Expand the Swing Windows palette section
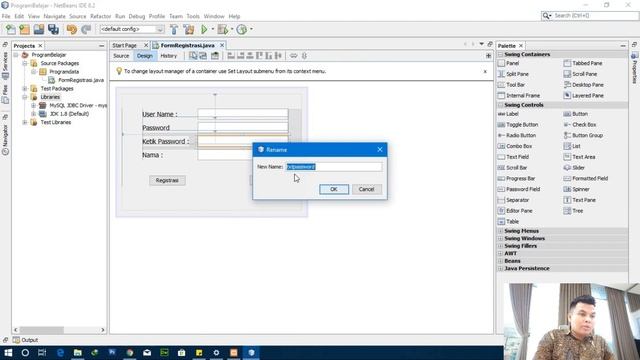640x360 pixels. (500, 238)
